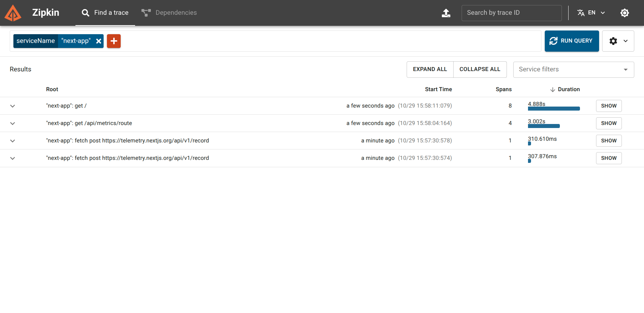The height and width of the screenshot is (313, 644).
Task: Click the 3.002s duration bar
Action: pos(543,126)
